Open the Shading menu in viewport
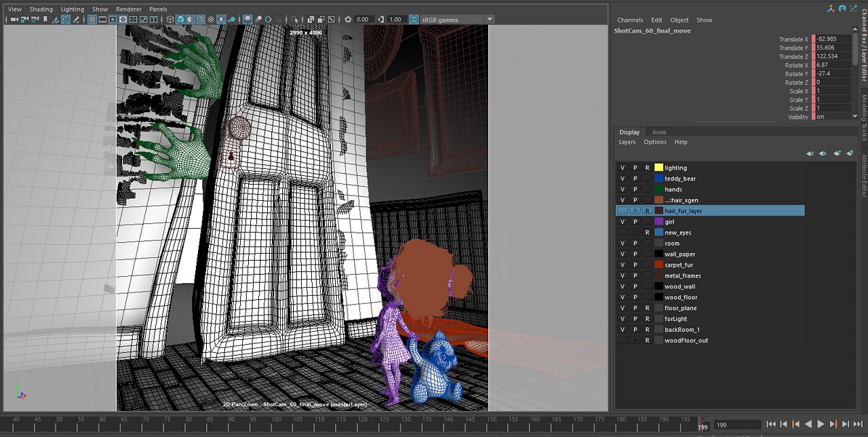 tap(41, 9)
